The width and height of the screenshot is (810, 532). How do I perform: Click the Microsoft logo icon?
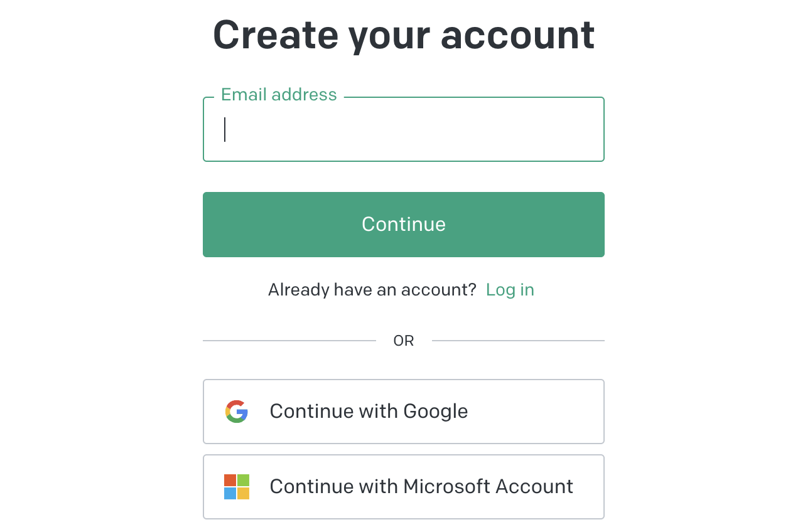(237, 487)
